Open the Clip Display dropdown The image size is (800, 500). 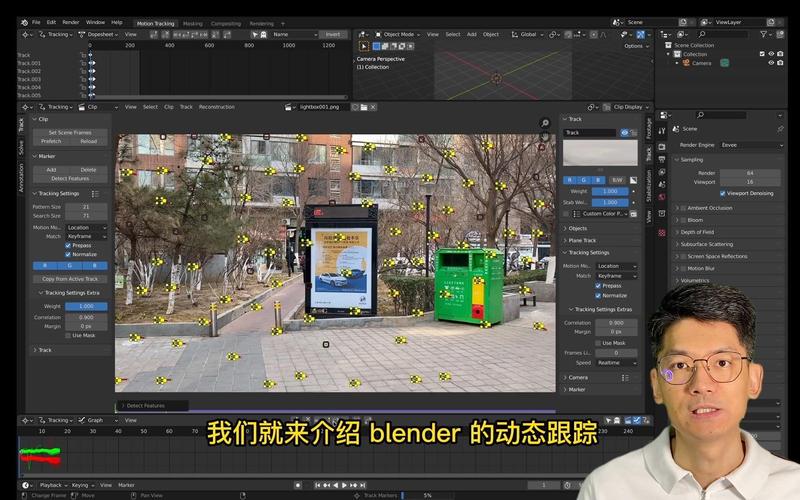pyautogui.click(x=627, y=107)
